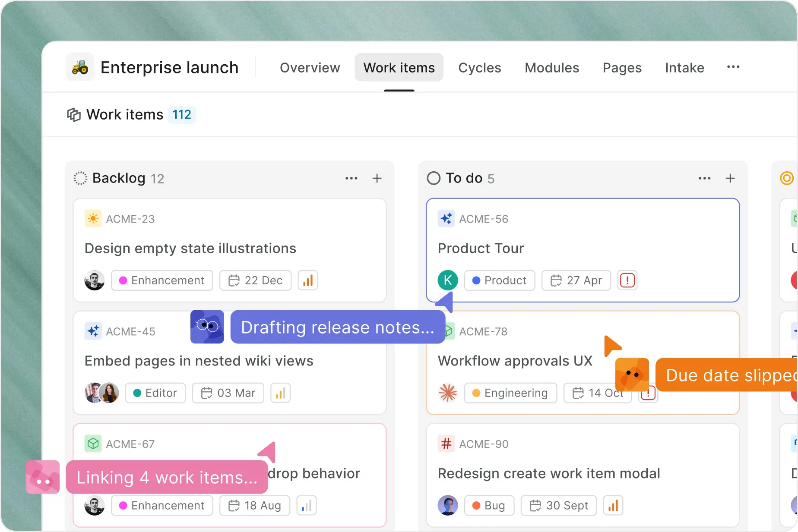Open To do column more options menu

[x=705, y=178]
